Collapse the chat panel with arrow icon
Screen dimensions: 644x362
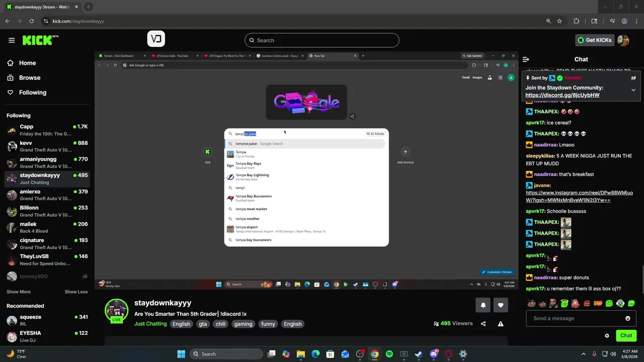[x=526, y=59]
